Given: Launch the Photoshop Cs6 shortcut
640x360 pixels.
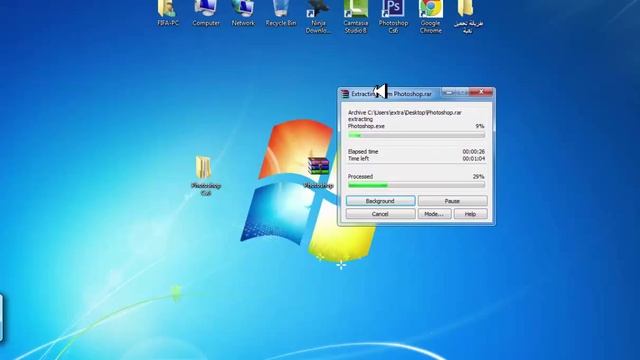Looking at the screenshot, I should tap(393, 16).
